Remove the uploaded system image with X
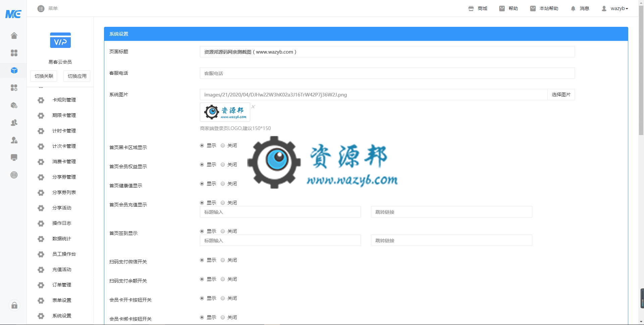Image resolution: width=644 pixels, height=325 pixels. coord(253,107)
